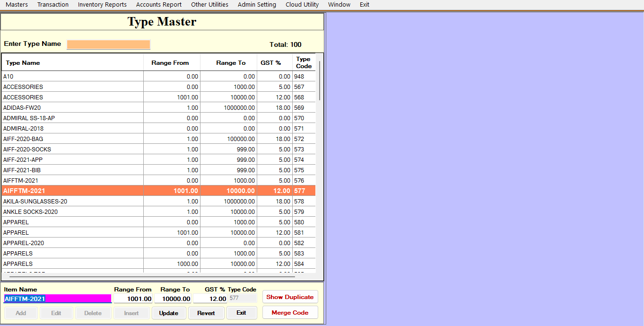The width and height of the screenshot is (644, 326).
Task: Click the Merge Code button
Action: 290,313
